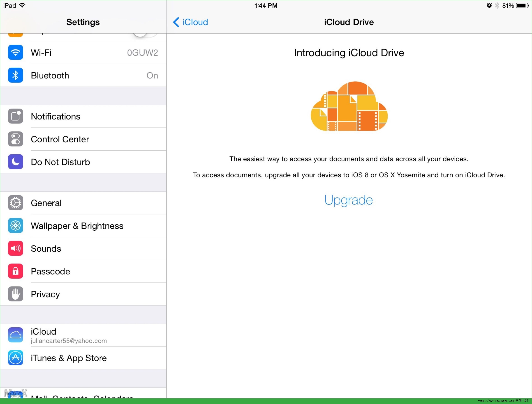Select Wallpaper & Brightness
This screenshot has width=532, height=404.
click(83, 226)
